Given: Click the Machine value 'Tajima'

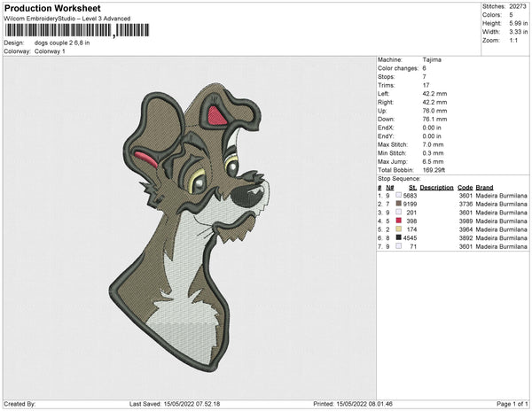Looking at the screenshot, I should coord(432,59).
